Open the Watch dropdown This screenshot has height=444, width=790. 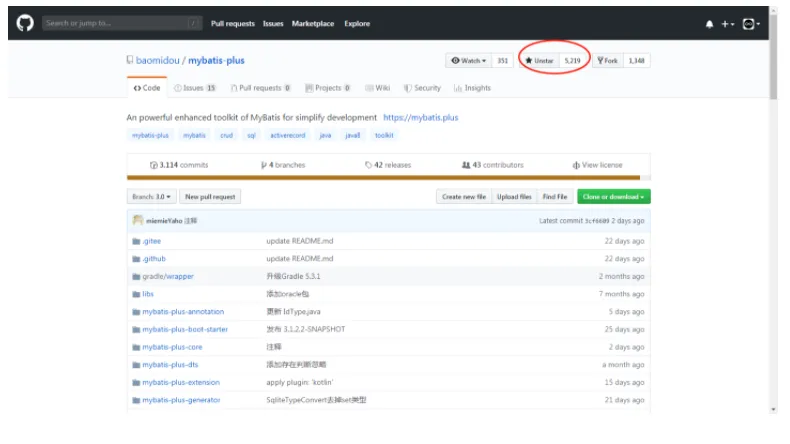469,60
